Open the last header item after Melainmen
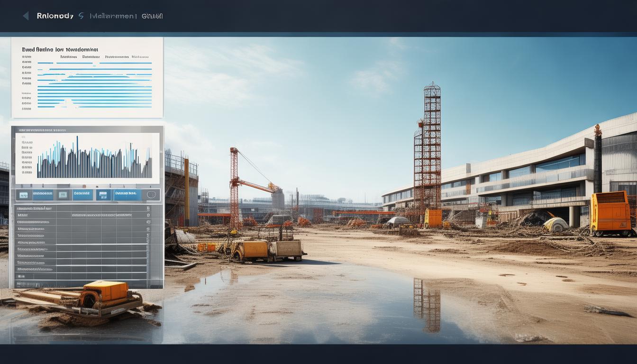The image size is (637, 364). coord(152,16)
